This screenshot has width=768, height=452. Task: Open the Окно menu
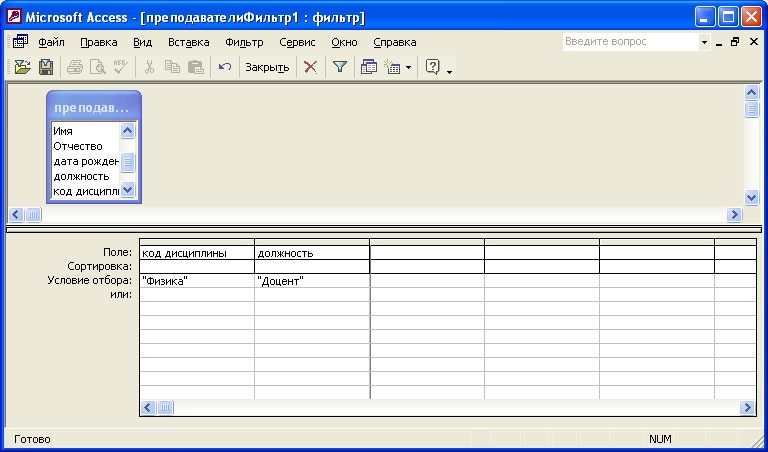coord(344,42)
